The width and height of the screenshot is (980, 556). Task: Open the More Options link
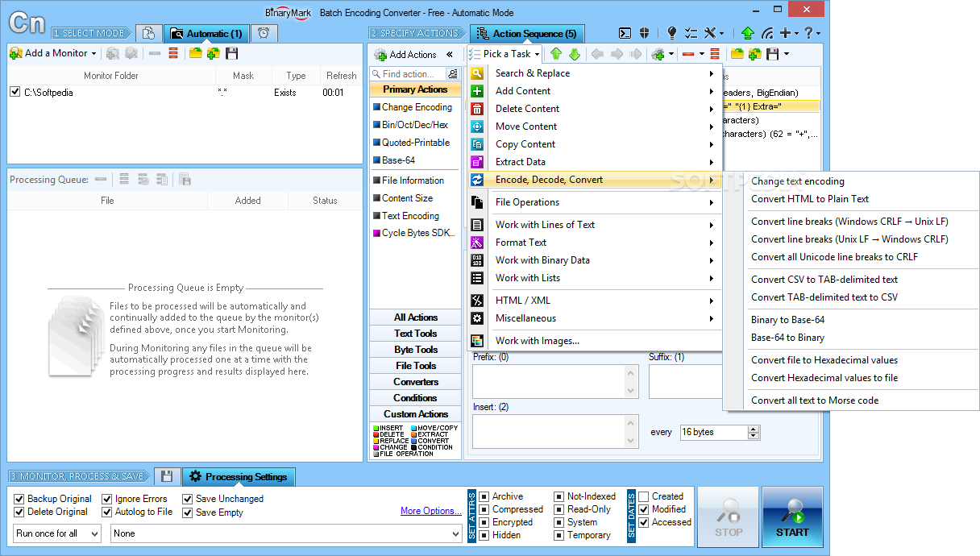(x=430, y=511)
